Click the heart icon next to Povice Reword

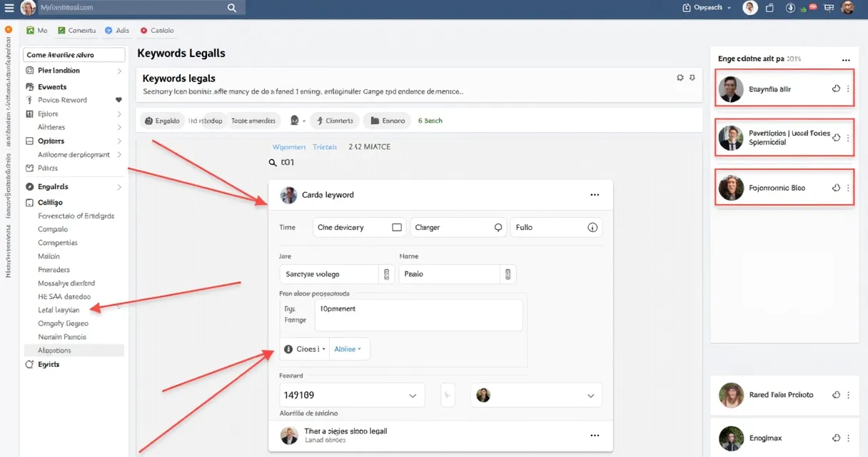pos(118,100)
